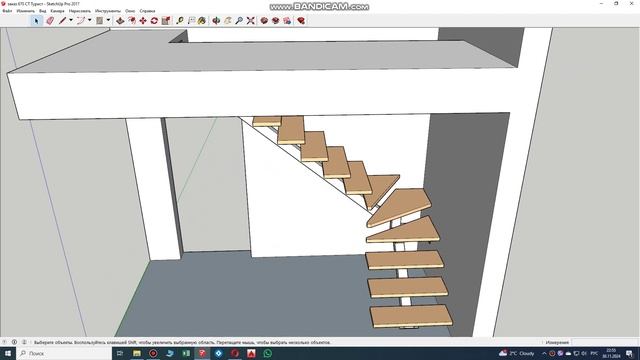640x360 pixels.
Task: Open the Windows Start menu
Action: pos(8,353)
